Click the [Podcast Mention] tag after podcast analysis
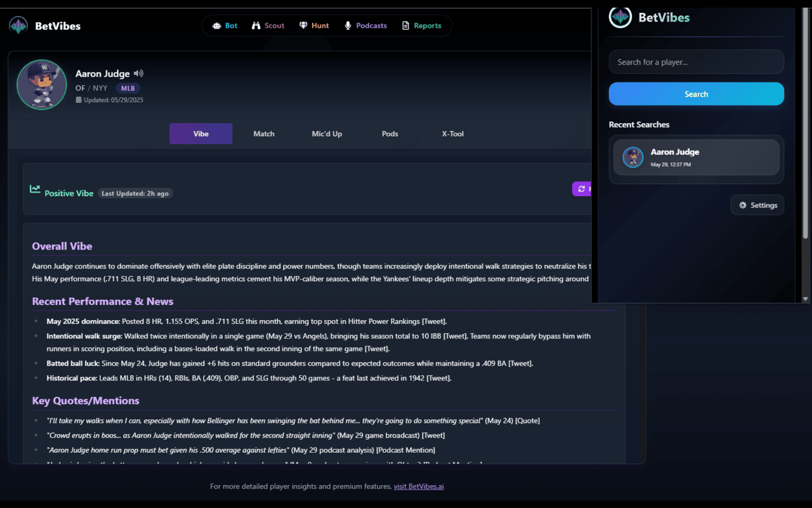Viewport: 812px width, 508px height. click(406, 450)
